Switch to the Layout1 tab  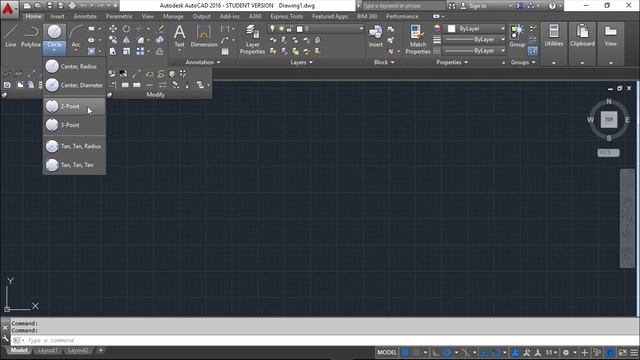point(47,350)
